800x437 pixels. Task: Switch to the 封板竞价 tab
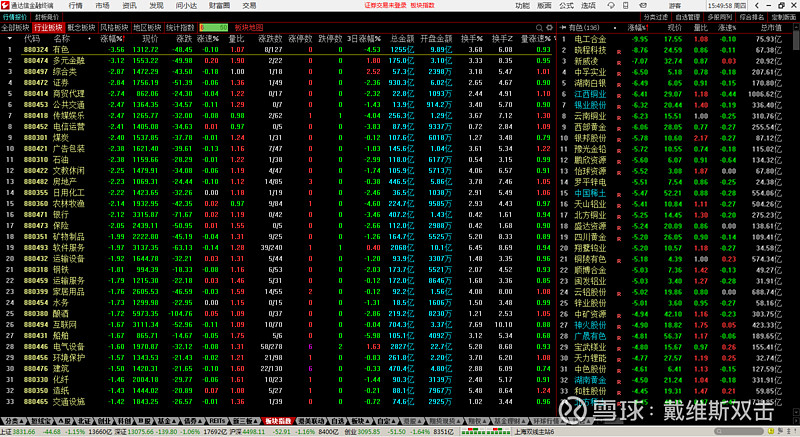click(x=46, y=17)
